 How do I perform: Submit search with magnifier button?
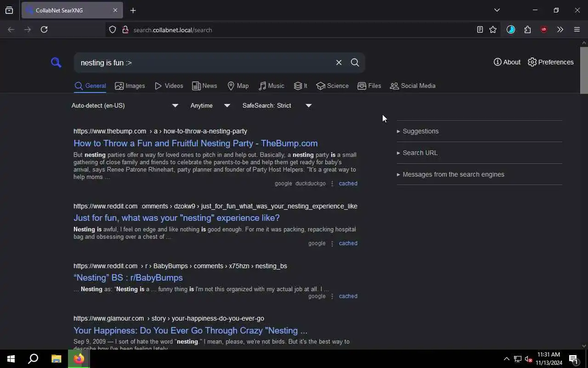[355, 63]
